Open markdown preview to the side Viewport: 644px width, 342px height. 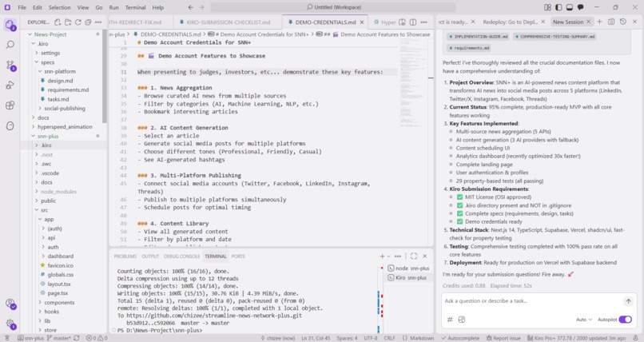point(403,22)
